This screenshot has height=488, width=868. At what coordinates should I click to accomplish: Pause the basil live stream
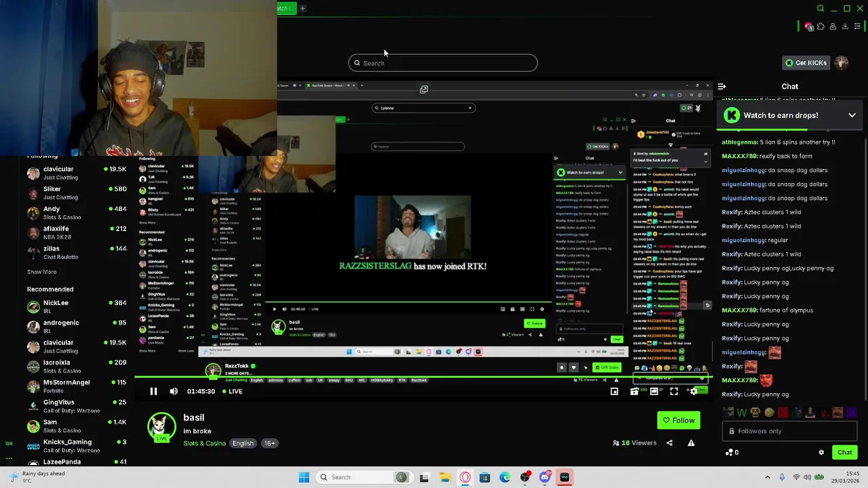(x=153, y=391)
